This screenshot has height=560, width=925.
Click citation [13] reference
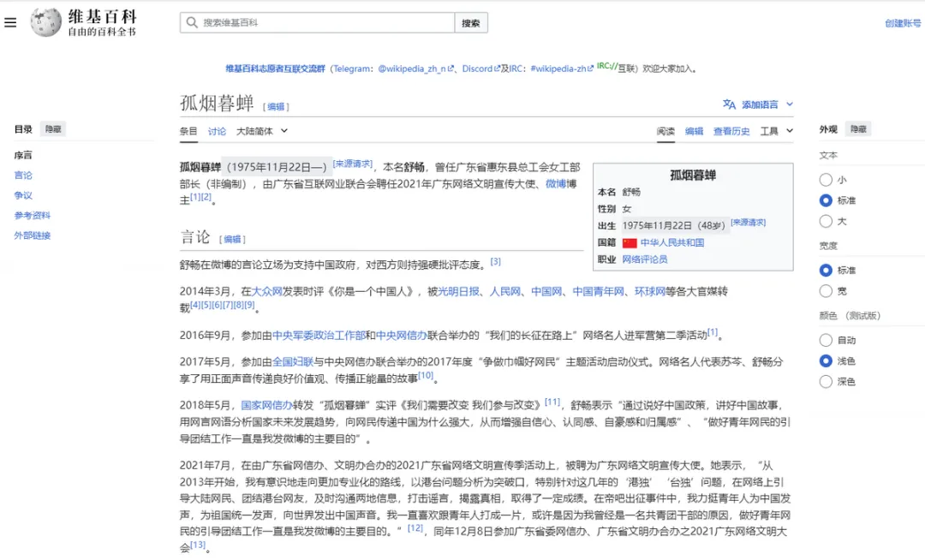pyautogui.click(x=198, y=545)
